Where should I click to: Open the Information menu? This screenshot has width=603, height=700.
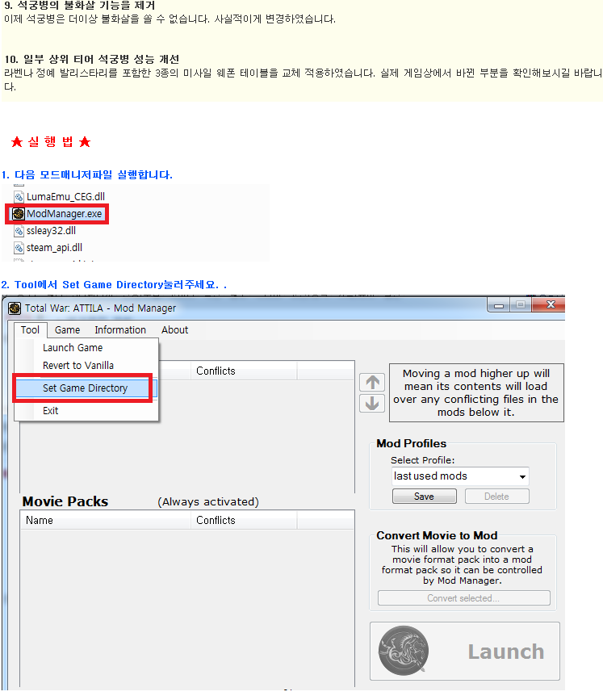click(x=120, y=329)
